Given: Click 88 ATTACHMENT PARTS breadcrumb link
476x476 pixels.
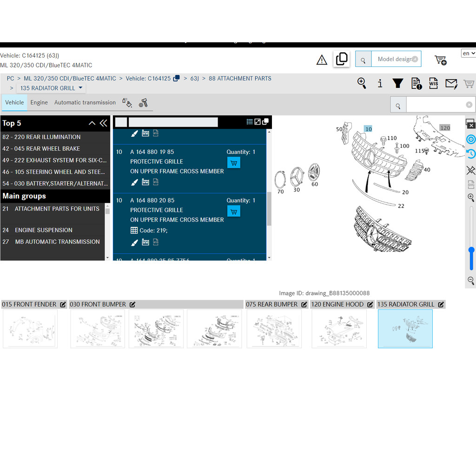Looking at the screenshot, I should [x=240, y=78].
